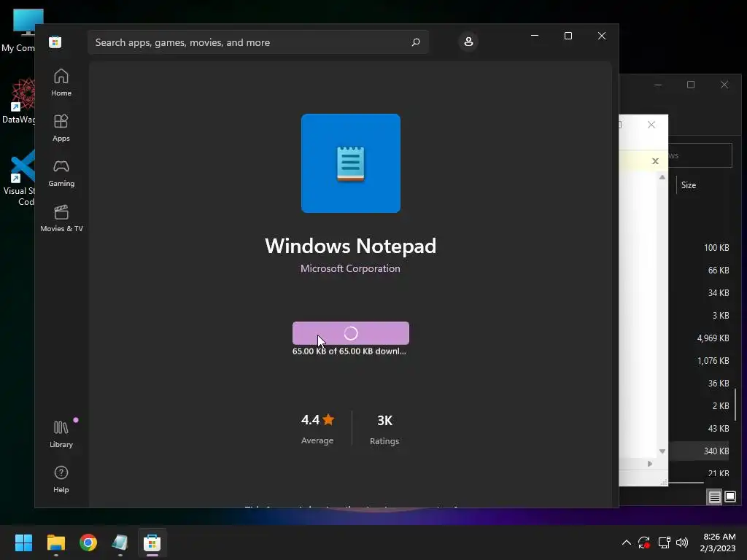The height and width of the screenshot is (560, 747).
Task: Click the 65.00 KB downloaded status text
Action: [x=349, y=351]
